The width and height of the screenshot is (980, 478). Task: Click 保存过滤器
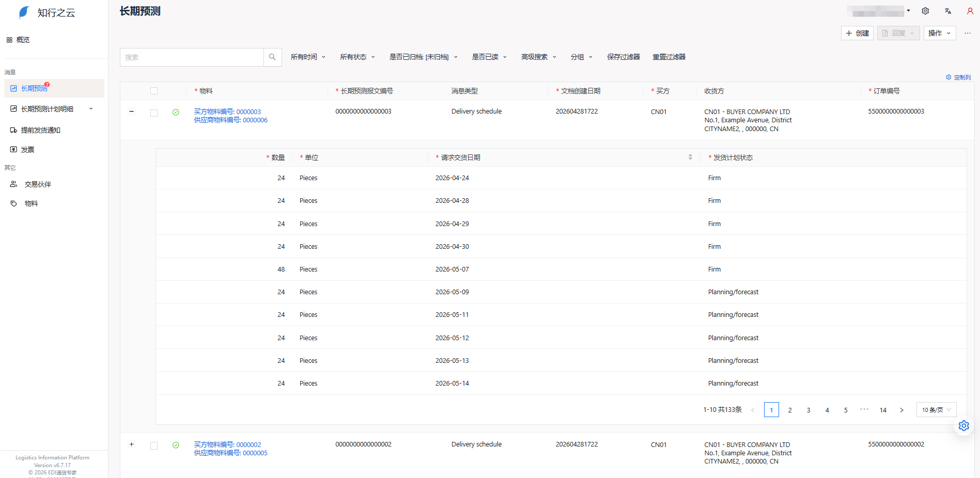624,57
